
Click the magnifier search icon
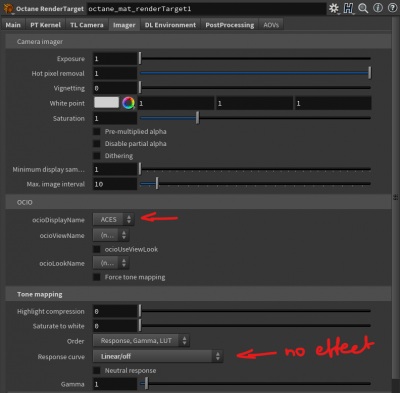(363, 8)
